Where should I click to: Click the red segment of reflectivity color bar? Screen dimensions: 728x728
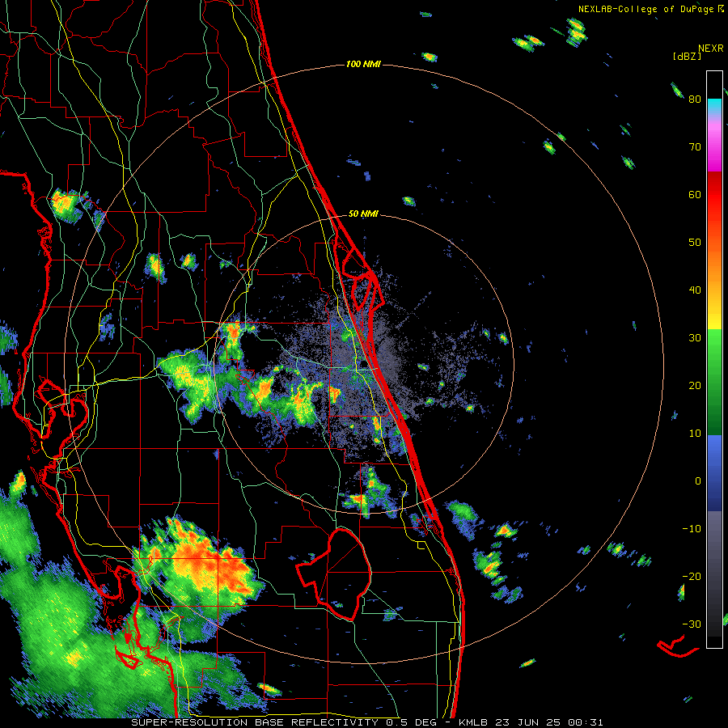point(714,195)
